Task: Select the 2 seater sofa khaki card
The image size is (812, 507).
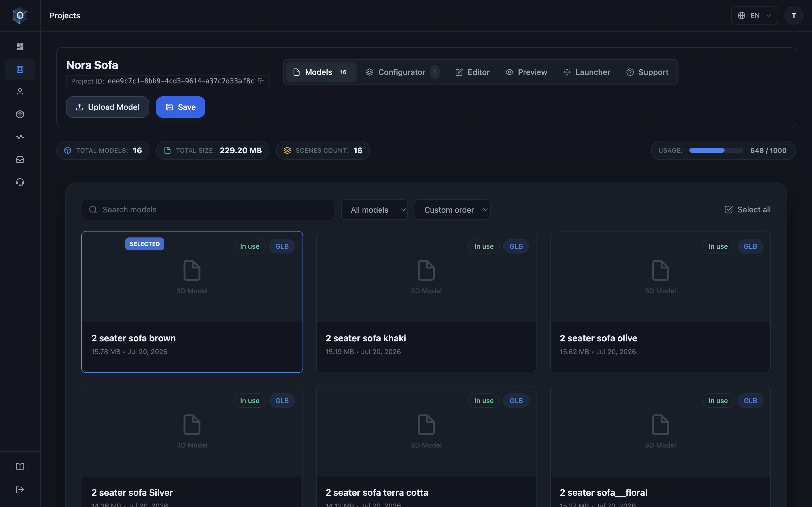Action: point(426,302)
